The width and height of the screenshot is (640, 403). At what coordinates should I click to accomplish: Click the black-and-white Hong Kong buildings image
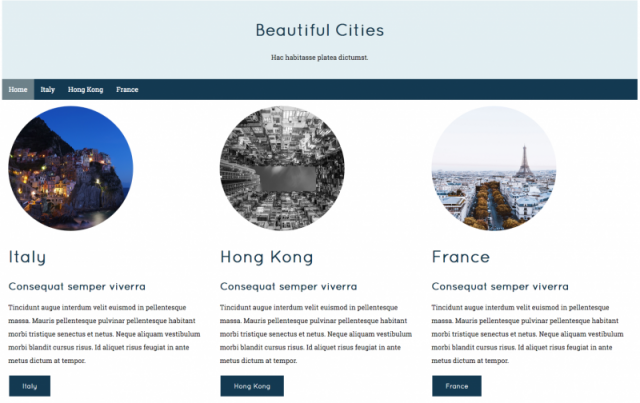pyautogui.click(x=282, y=168)
